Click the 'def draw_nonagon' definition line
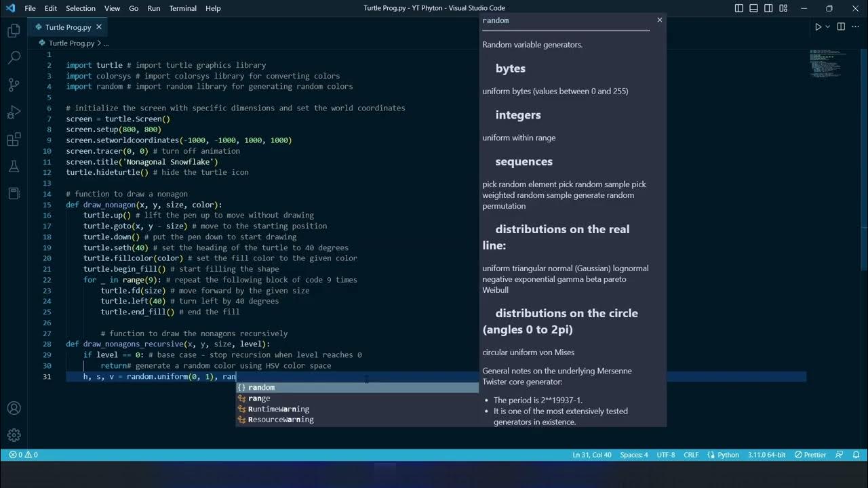 click(x=144, y=205)
